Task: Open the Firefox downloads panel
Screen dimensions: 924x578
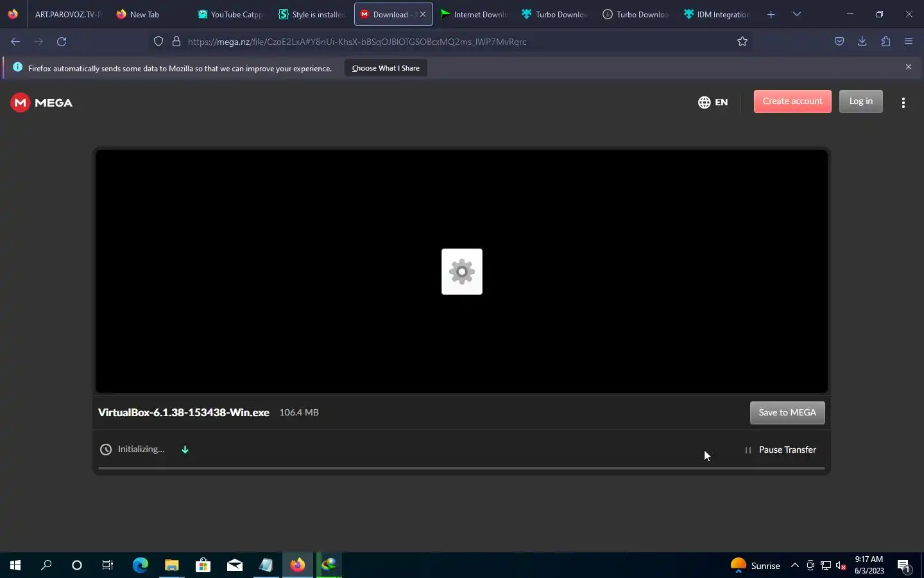Action: [862, 42]
